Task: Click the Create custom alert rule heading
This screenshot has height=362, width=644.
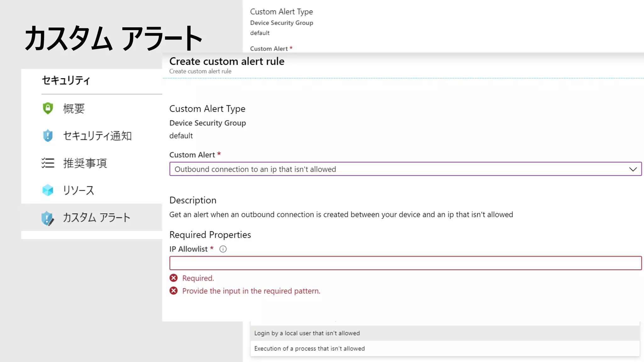Action: tap(227, 61)
